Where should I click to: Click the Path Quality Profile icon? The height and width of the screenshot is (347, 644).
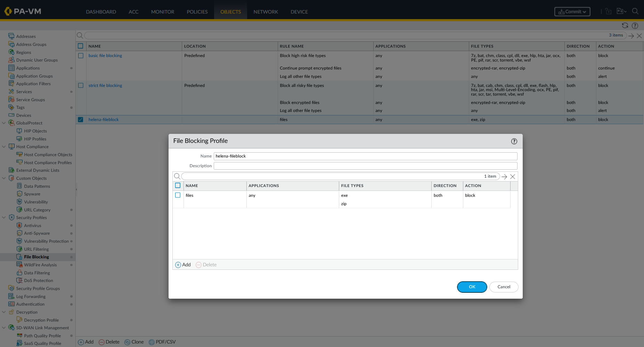[x=19, y=336]
